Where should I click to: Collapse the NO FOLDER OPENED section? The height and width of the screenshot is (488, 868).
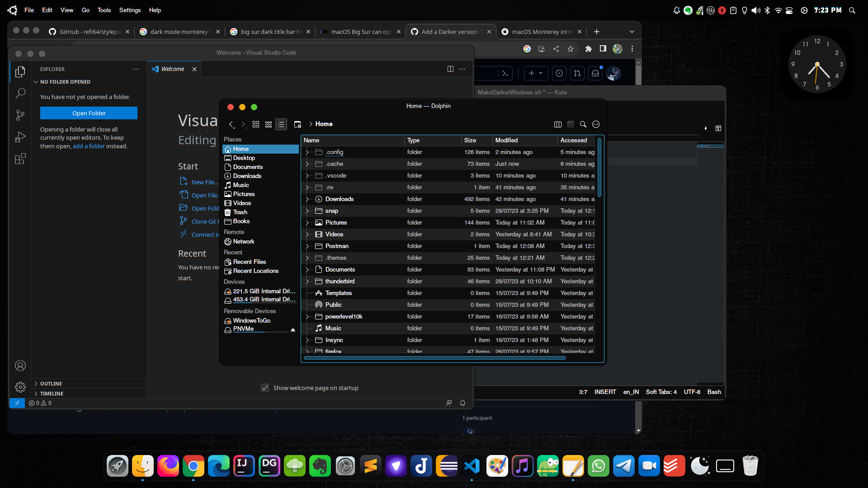(x=36, y=82)
